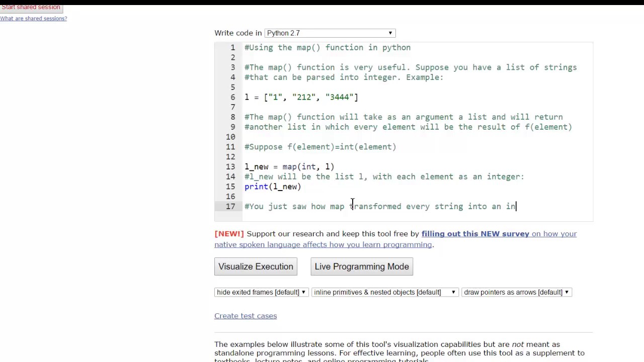644x362 pixels.
Task: Click comment '#The map() function is very useful'
Action: tap(411, 67)
